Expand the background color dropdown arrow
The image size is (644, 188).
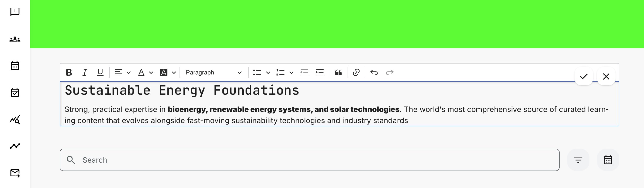174,73
